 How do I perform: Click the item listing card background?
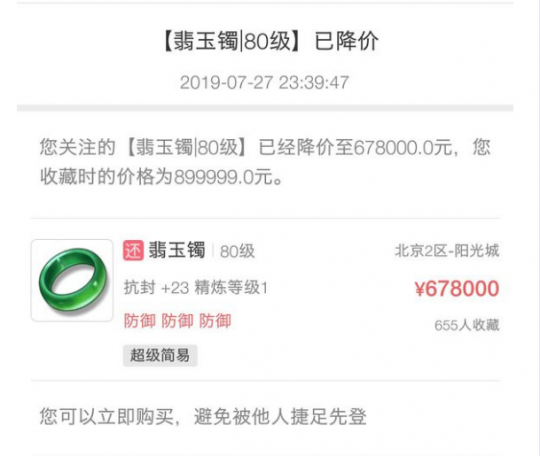[265, 300]
